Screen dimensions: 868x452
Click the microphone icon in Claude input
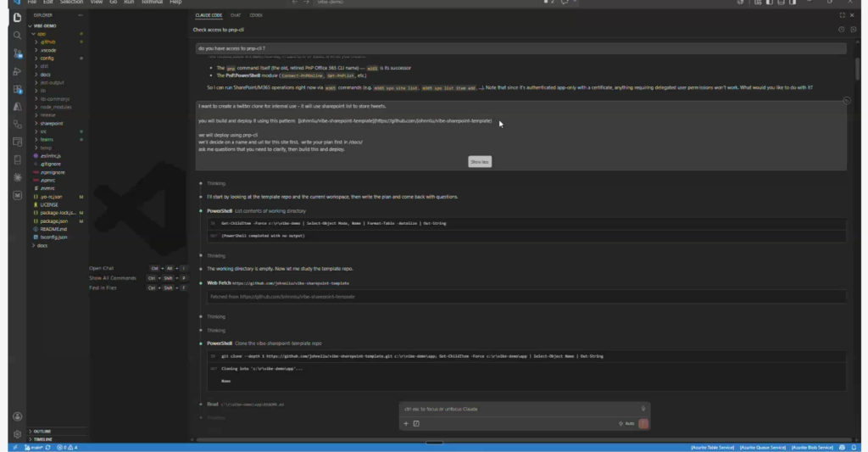tap(643, 409)
